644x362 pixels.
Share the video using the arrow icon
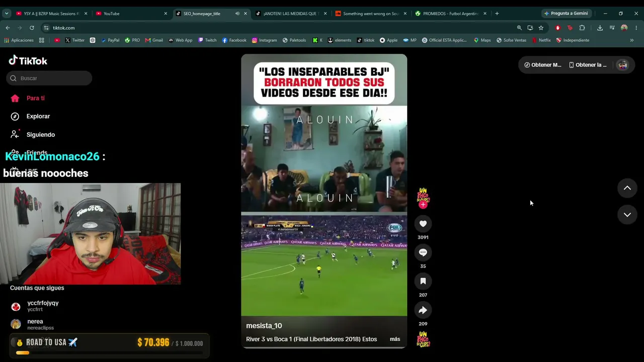(x=423, y=310)
